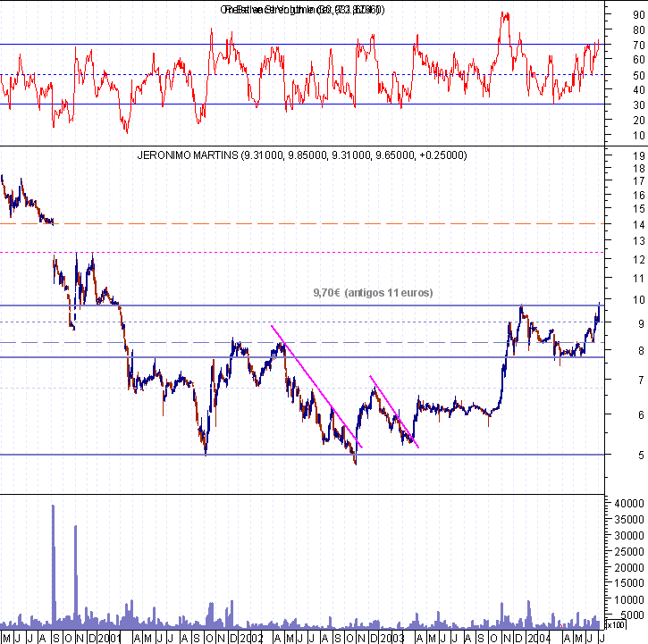
Task: Click the RSI overbought line at 70
Action: coord(302,44)
